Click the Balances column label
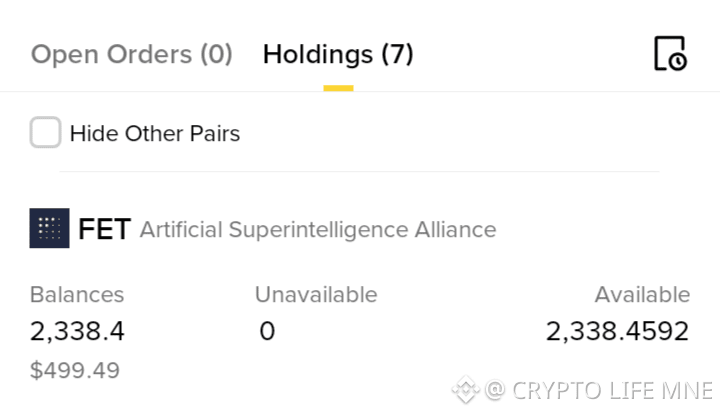The width and height of the screenshot is (720, 415). [77, 295]
